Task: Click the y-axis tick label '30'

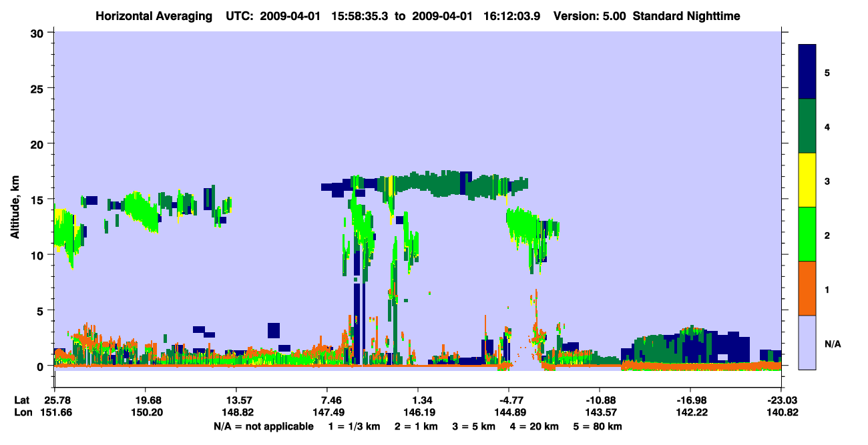Action: (x=39, y=33)
